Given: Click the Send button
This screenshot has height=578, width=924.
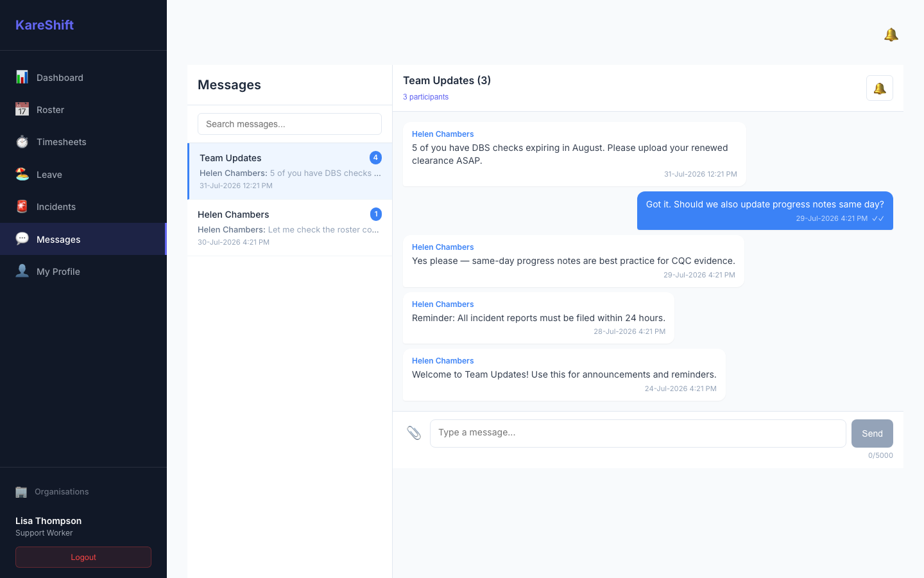Looking at the screenshot, I should click(872, 433).
